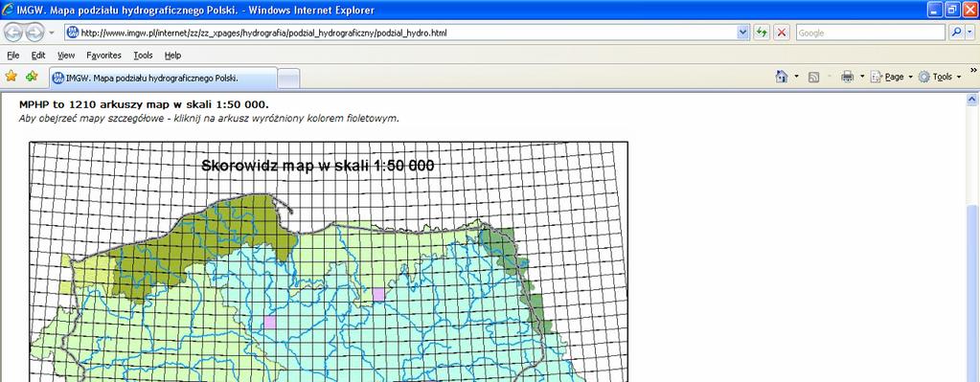
Task: Open a new blank tab
Action: coord(288,79)
